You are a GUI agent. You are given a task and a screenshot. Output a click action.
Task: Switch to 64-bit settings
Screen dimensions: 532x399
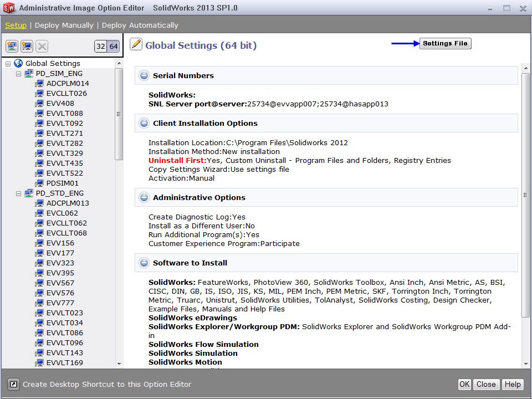tap(114, 46)
